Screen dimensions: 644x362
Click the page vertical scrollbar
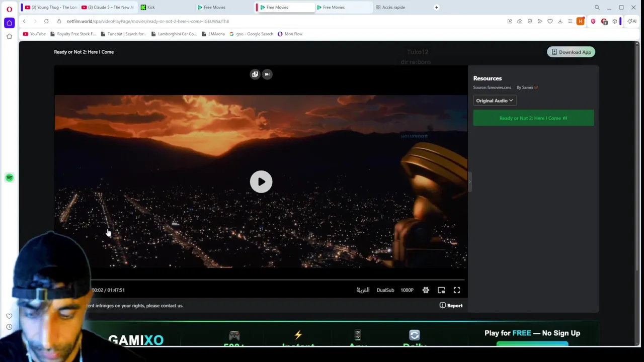click(x=637, y=158)
